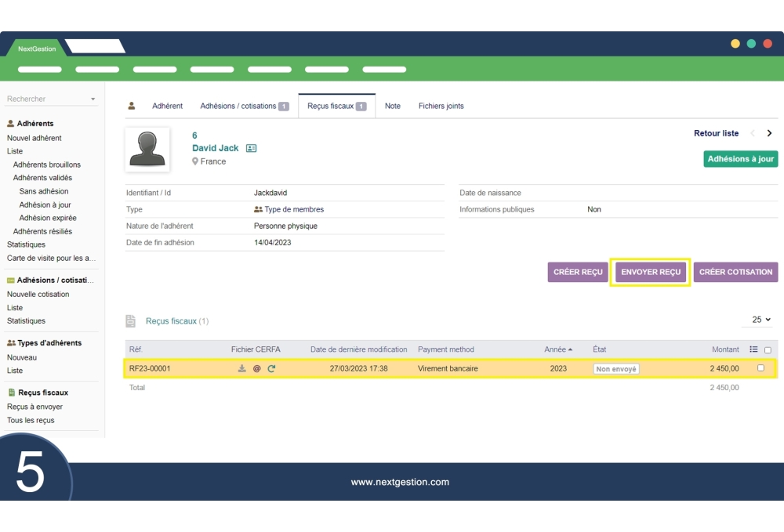Viewport: 784px width, 532px height.
Task: Click the @ email icon for RF23-00001
Action: click(256, 368)
